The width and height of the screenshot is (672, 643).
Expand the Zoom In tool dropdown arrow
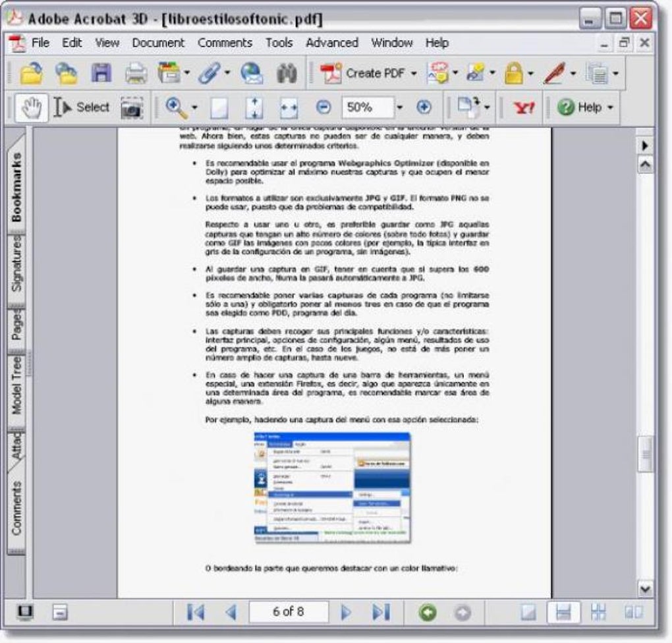[x=194, y=107]
